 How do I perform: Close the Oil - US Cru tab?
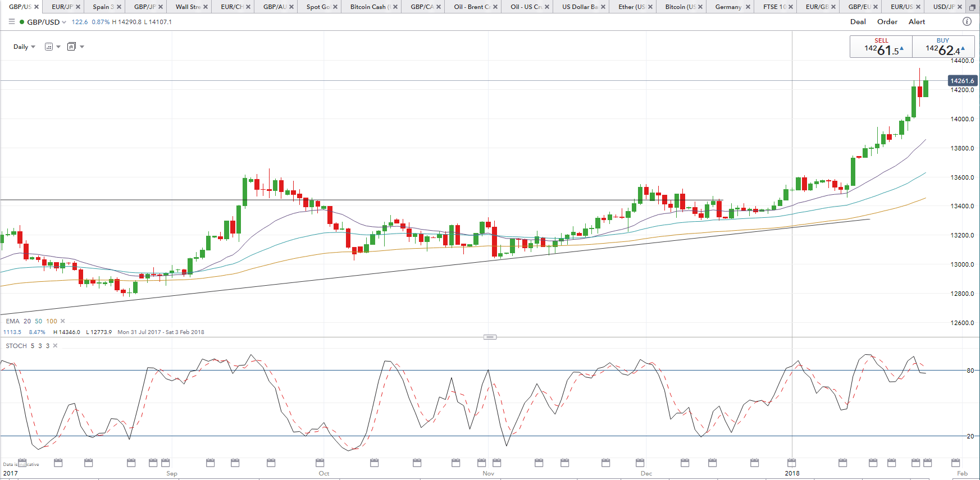[547, 7]
